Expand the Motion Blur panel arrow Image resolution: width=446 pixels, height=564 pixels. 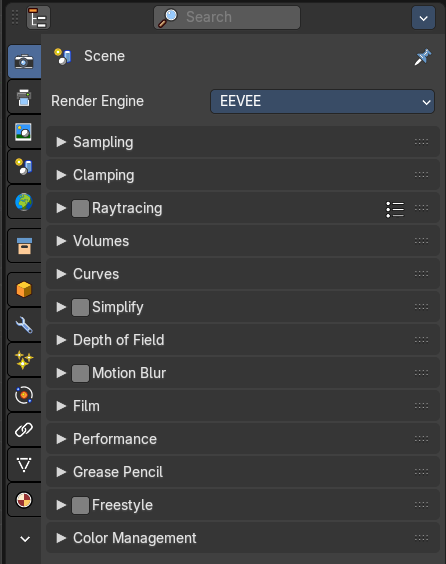point(62,373)
